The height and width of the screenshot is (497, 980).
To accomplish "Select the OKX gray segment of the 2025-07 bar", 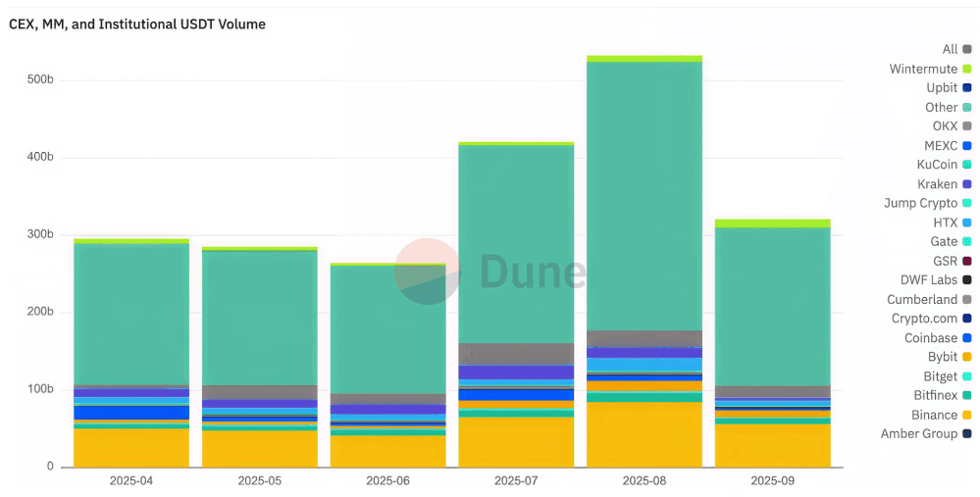I will [516, 354].
